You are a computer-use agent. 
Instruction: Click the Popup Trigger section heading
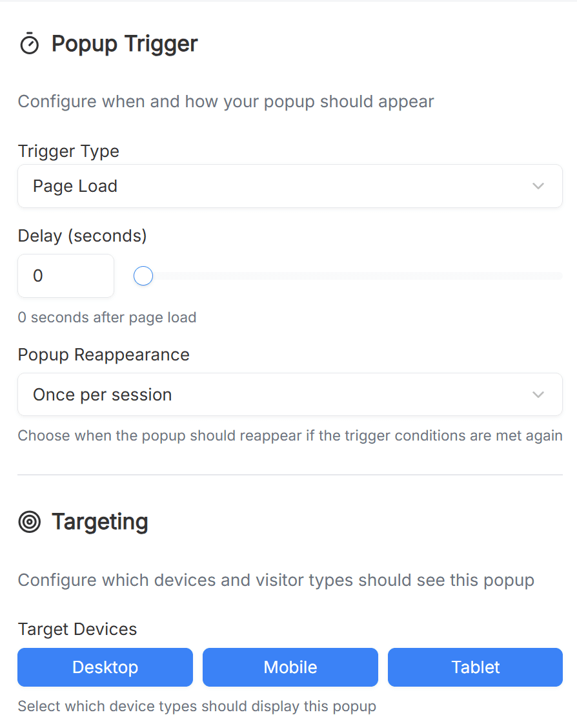click(x=125, y=44)
